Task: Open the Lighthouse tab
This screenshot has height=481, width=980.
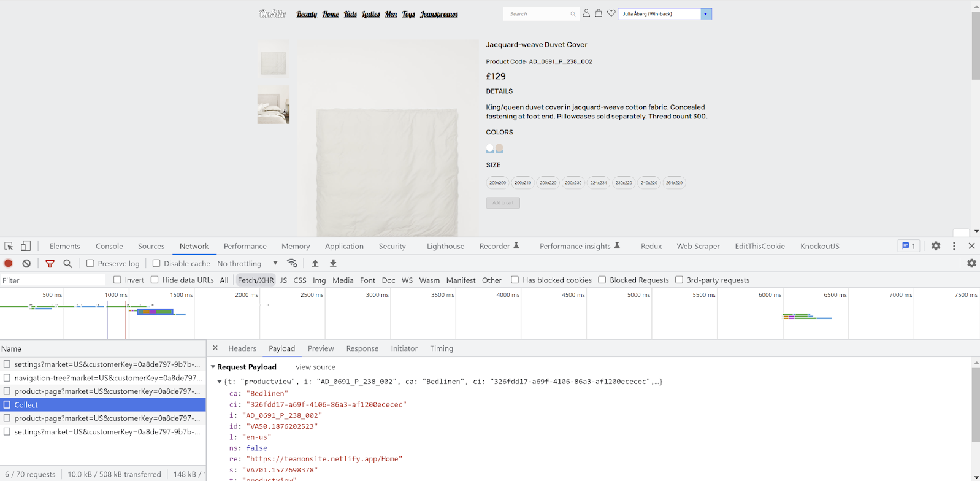Action: 445,246
